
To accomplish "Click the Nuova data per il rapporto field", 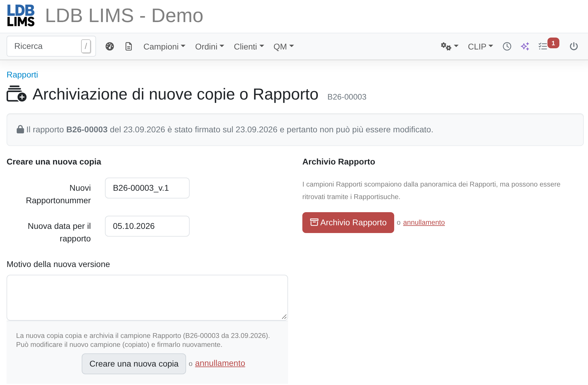I will [x=147, y=226].
